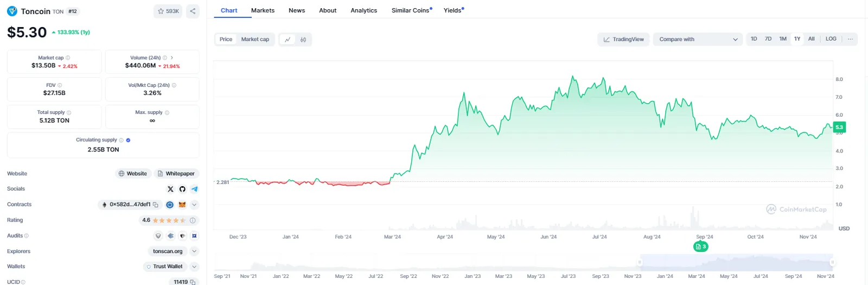Click the 0x582d...47def1 contract address chip
868x285 pixels.
coord(129,205)
